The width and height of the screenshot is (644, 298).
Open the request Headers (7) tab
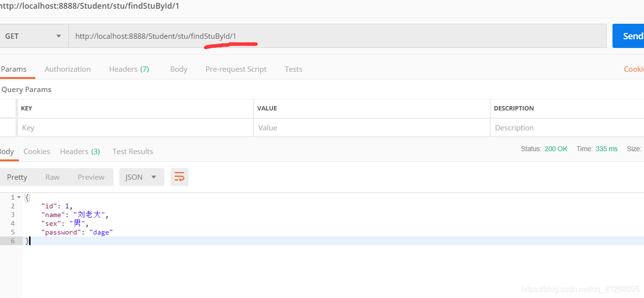[x=129, y=69]
